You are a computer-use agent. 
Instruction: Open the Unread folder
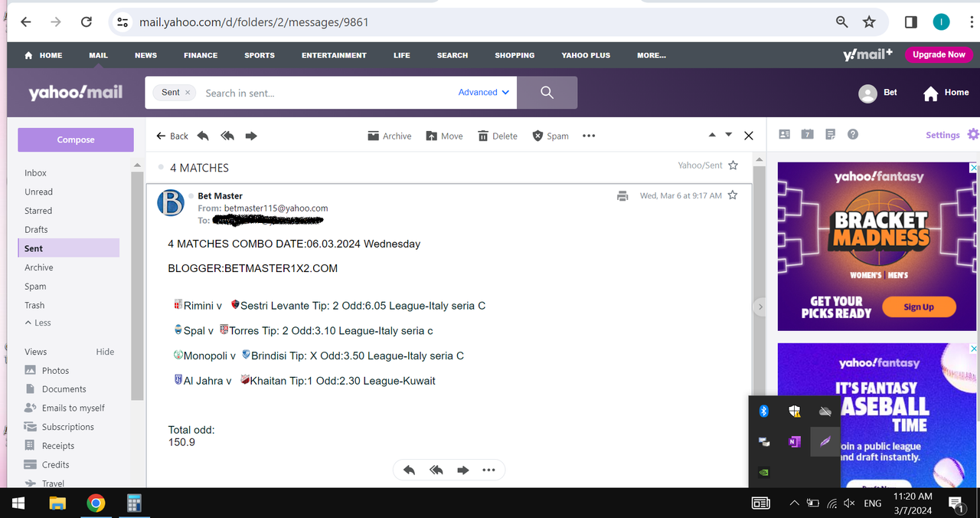pyautogui.click(x=38, y=192)
